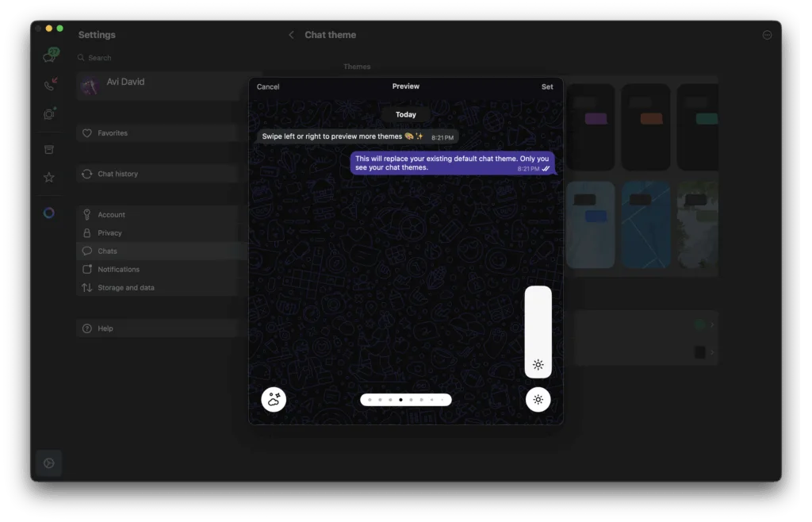
Task: Open Account settings
Action: click(x=158, y=214)
